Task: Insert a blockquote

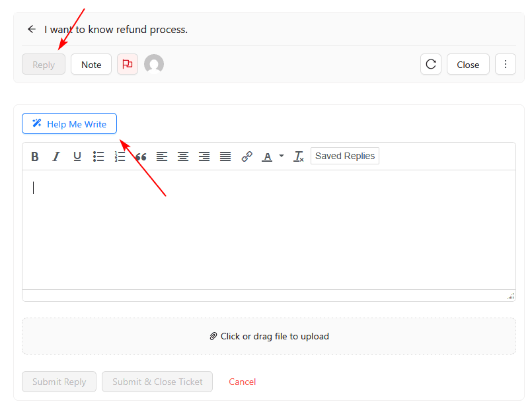Action: 141,156
